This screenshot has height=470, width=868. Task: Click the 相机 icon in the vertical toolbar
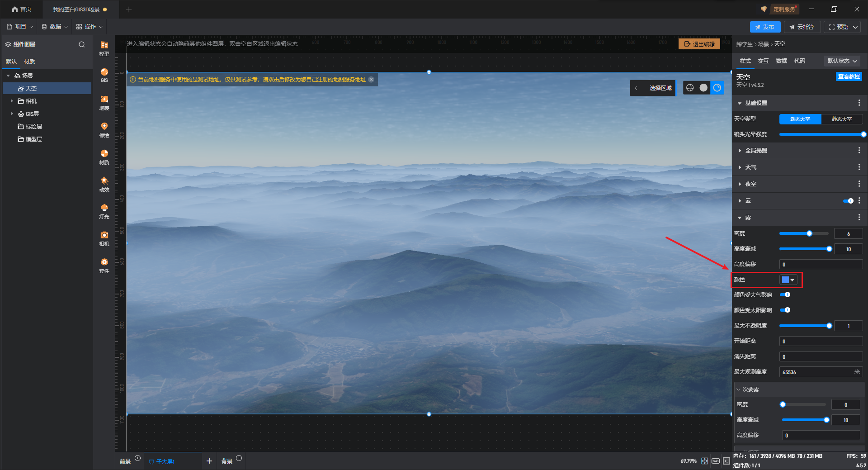(x=104, y=238)
